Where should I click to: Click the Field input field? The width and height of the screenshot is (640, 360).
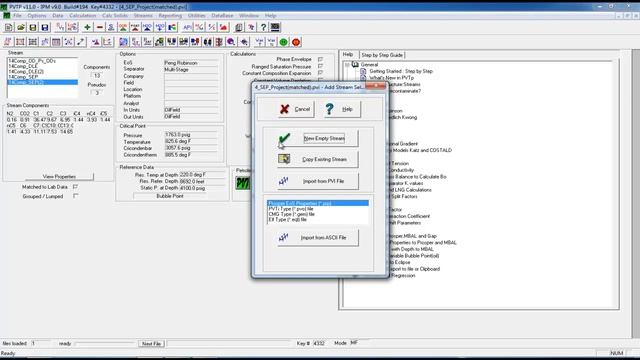[191, 83]
